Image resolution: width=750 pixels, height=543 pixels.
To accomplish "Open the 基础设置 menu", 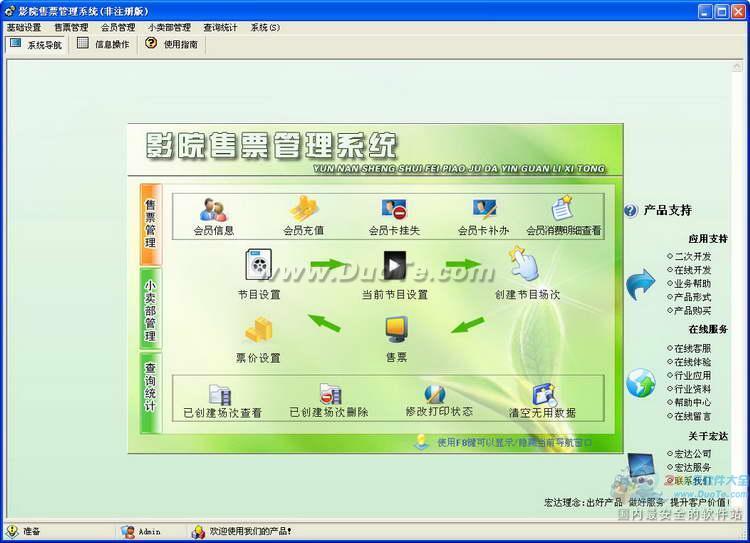I will [x=24, y=28].
